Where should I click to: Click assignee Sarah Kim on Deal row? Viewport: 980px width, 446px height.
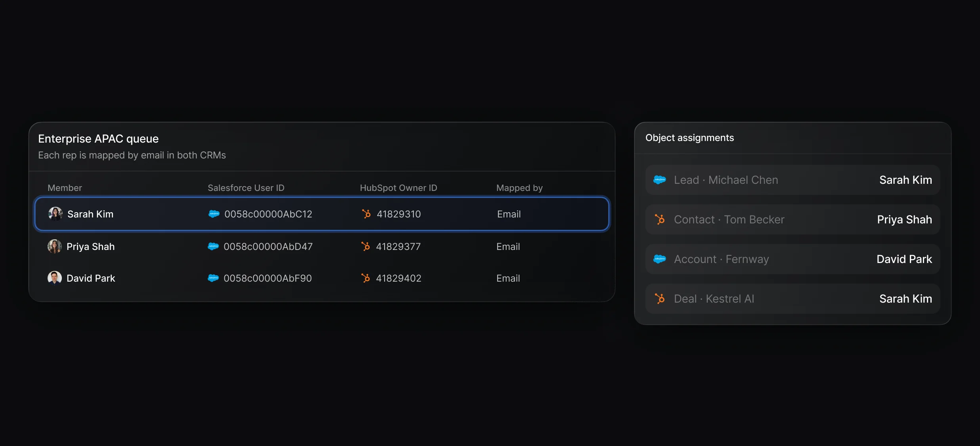coord(905,299)
